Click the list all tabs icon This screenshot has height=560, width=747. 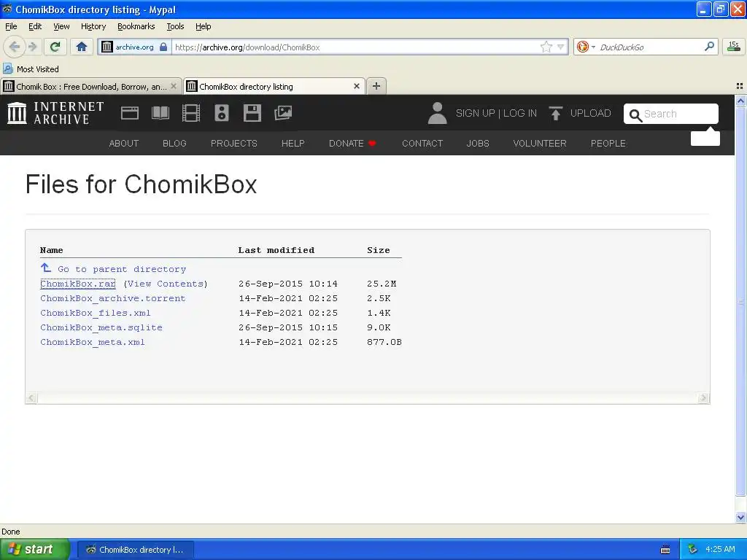[740, 86]
